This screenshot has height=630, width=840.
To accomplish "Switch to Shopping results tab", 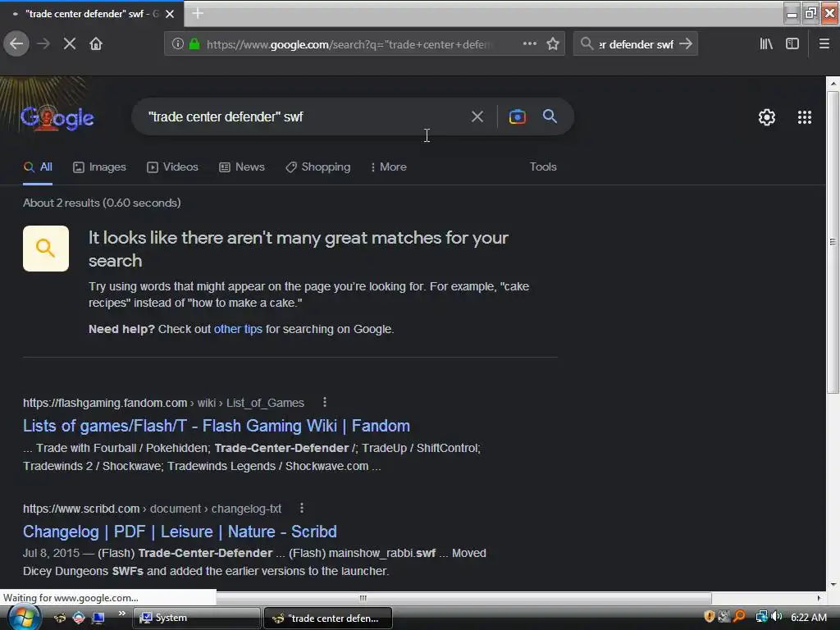I will tap(317, 167).
